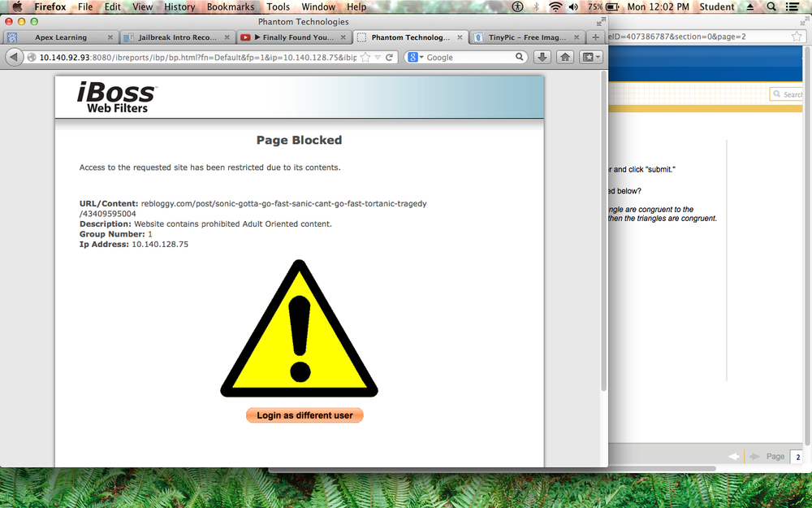Click the address bar URL field

pos(198,57)
